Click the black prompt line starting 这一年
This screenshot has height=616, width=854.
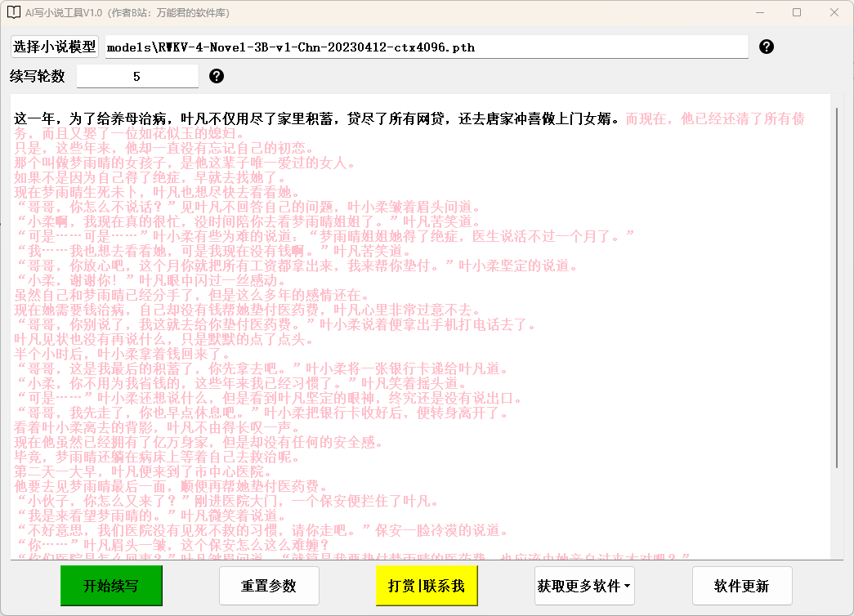point(316,118)
